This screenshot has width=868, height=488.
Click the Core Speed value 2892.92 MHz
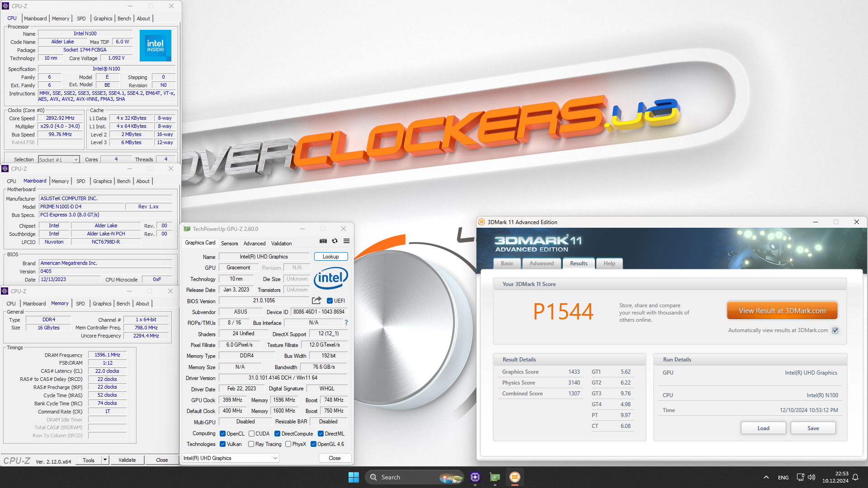[60, 118]
